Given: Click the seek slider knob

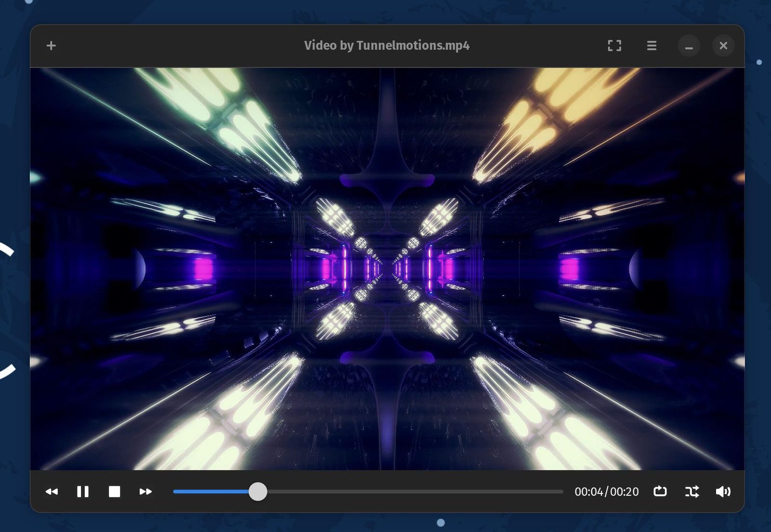Looking at the screenshot, I should pyautogui.click(x=258, y=492).
